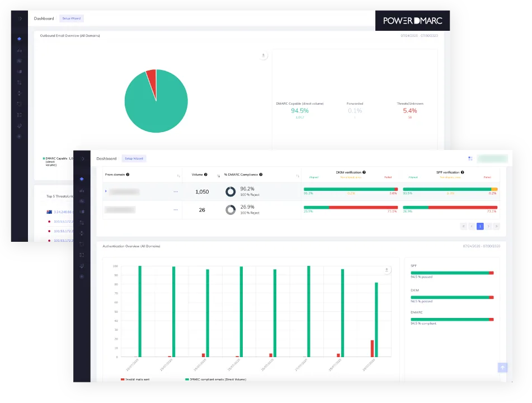Image resolution: width=532 pixels, height=403 pixels.
Task: Click the 94.5% DMARC Capable value
Action: [x=300, y=111]
